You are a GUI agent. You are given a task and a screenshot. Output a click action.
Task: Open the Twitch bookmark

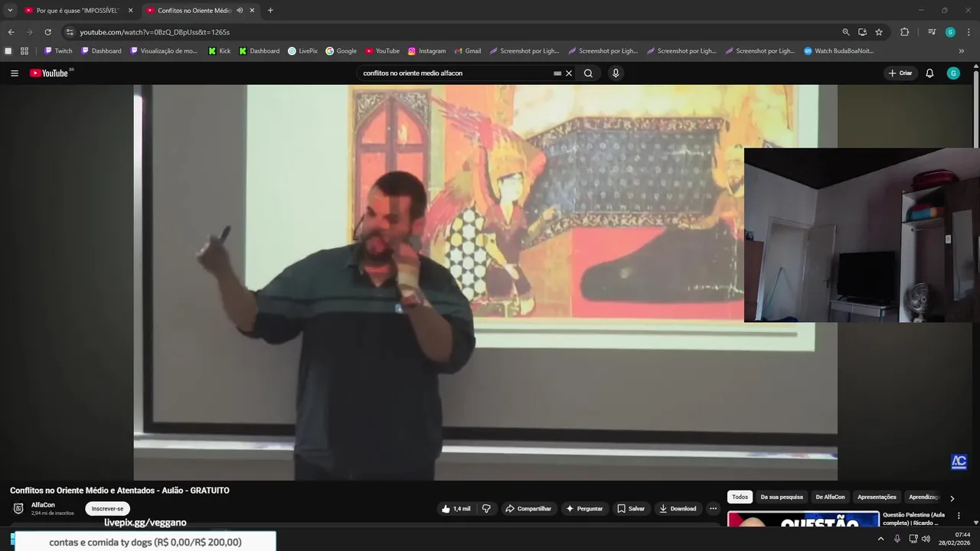pyautogui.click(x=58, y=51)
